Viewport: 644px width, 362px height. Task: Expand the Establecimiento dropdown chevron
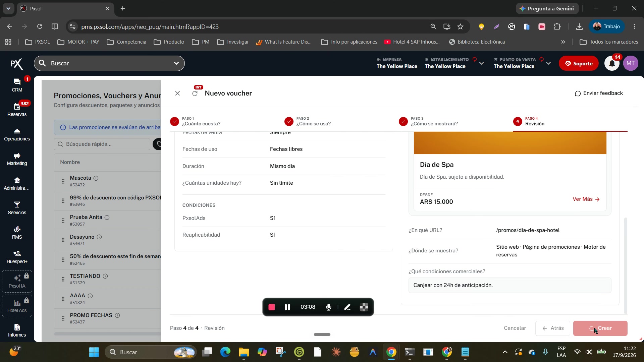point(481,63)
